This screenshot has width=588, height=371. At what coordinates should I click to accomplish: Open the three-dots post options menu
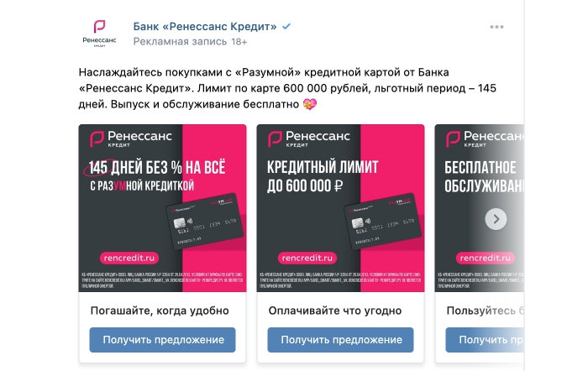496,27
